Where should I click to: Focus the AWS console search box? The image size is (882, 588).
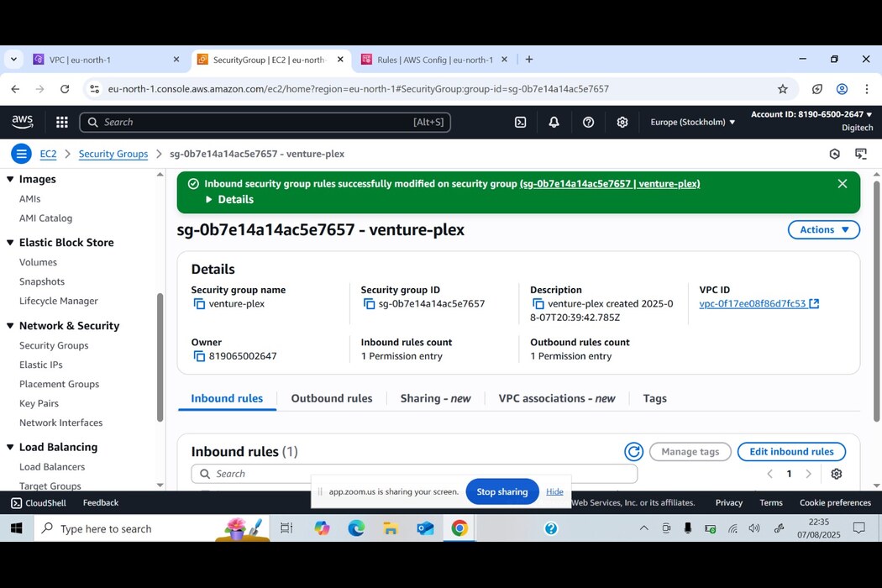pyautogui.click(x=265, y=122)
